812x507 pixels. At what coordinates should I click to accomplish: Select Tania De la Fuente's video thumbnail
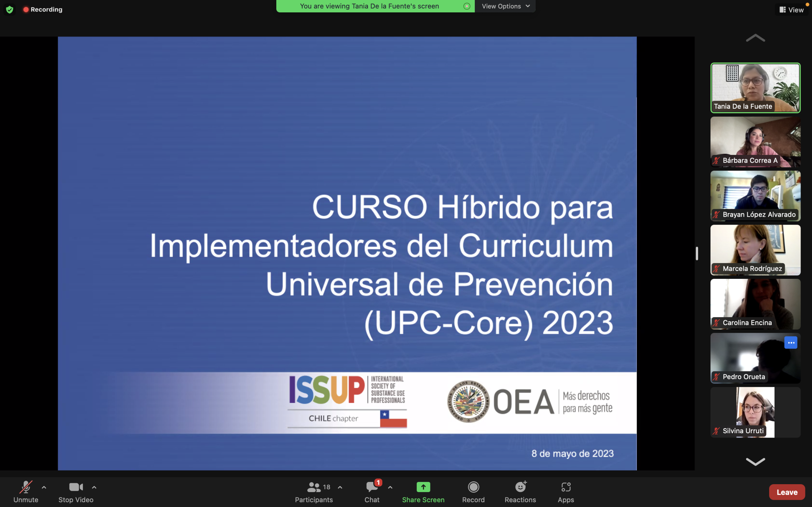tap(755, 87)
